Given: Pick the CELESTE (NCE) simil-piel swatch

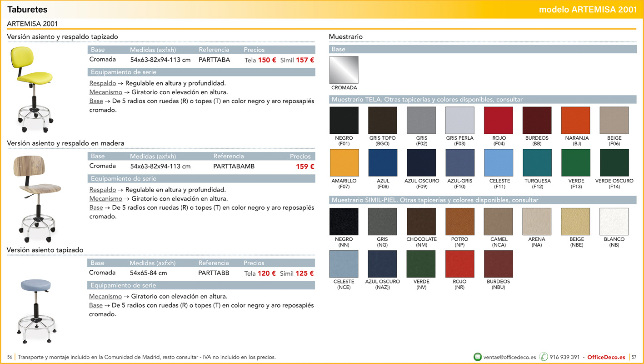Looking at the screenshot, I should click(x=344, y=264).
